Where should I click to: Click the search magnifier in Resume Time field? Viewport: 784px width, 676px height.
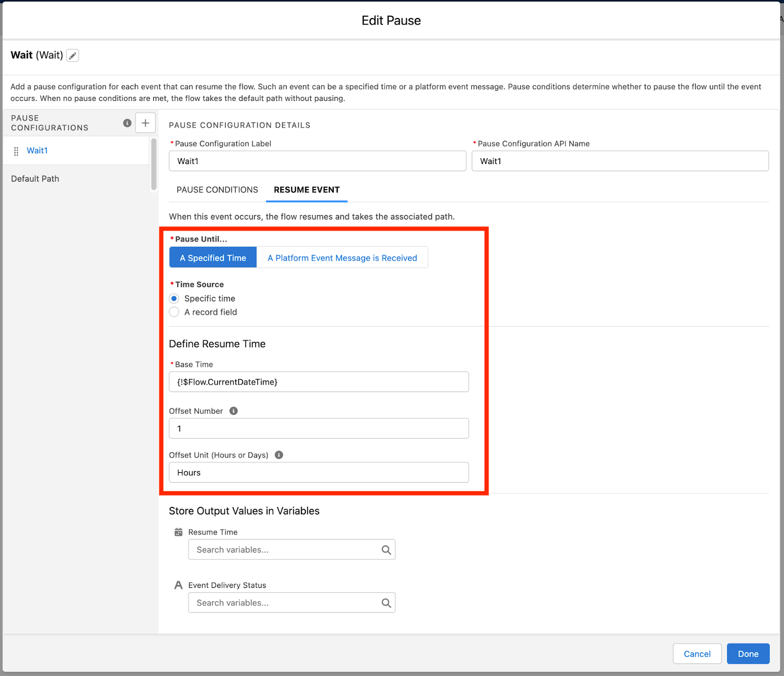click(386, 549)
